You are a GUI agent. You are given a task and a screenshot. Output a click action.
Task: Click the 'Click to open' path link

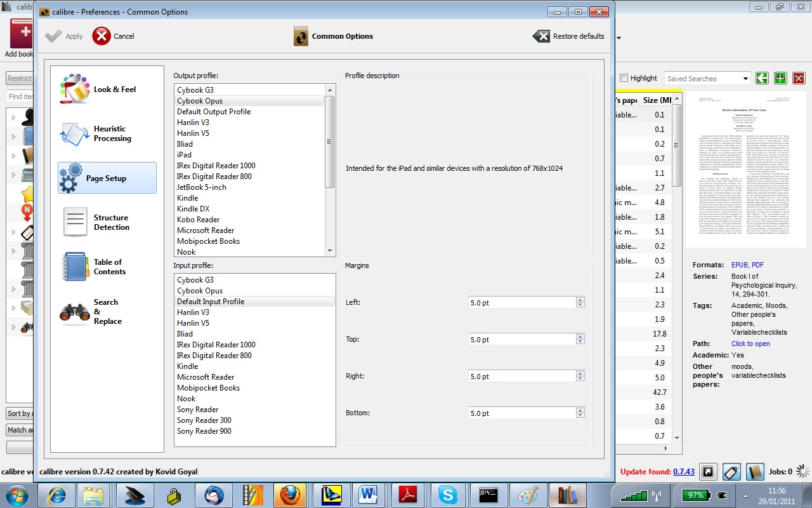pos(750,344)
